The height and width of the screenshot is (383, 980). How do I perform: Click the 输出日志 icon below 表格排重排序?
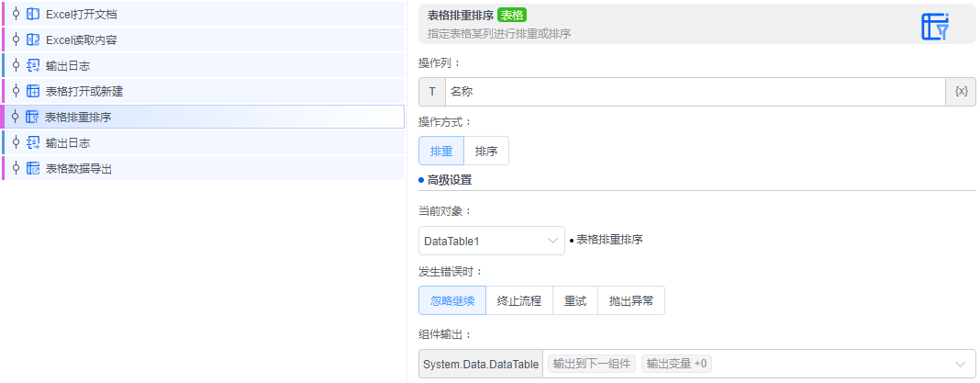pos(33,142)
